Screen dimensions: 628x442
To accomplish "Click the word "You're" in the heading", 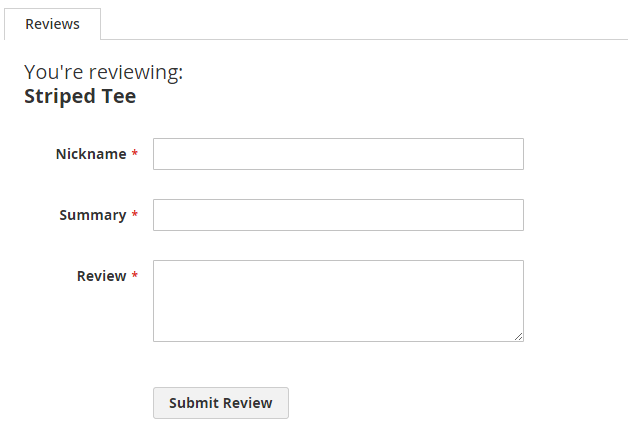I will click(53, 73).
